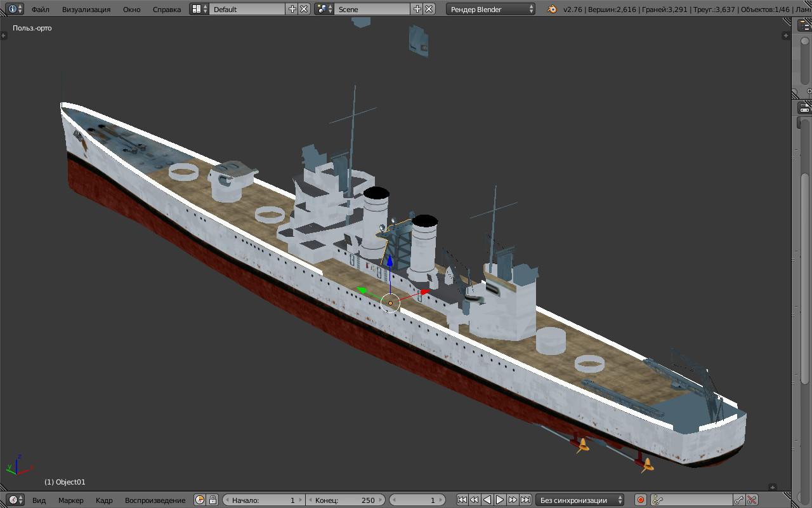
Task: Expand the viewport tool shelf plus tab
Action: coord(4,36)
